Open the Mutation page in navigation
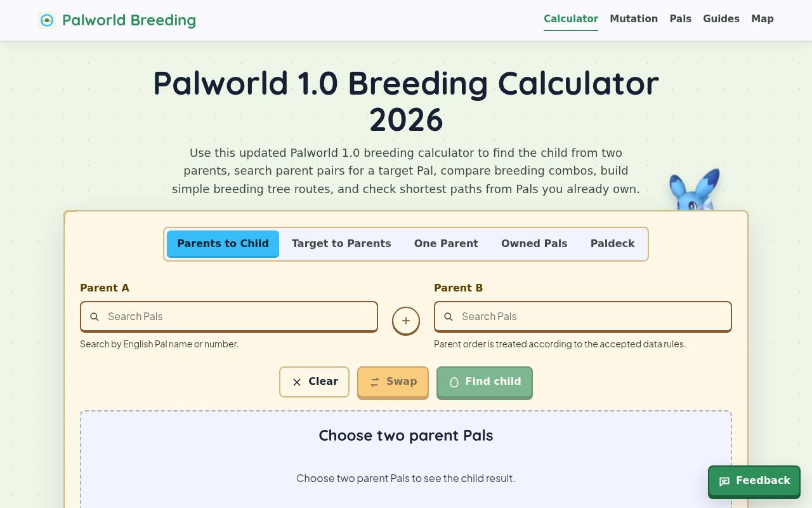812x508 pixels. pos(634,19)
